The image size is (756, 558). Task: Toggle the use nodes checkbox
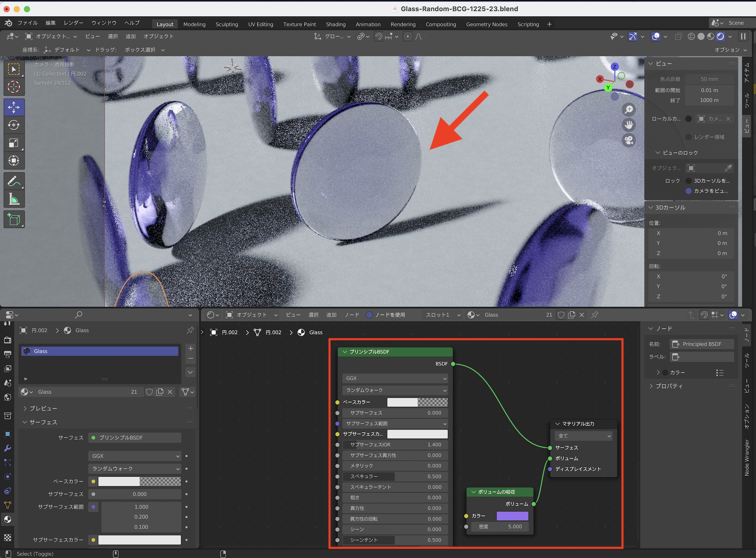point(369,315)
